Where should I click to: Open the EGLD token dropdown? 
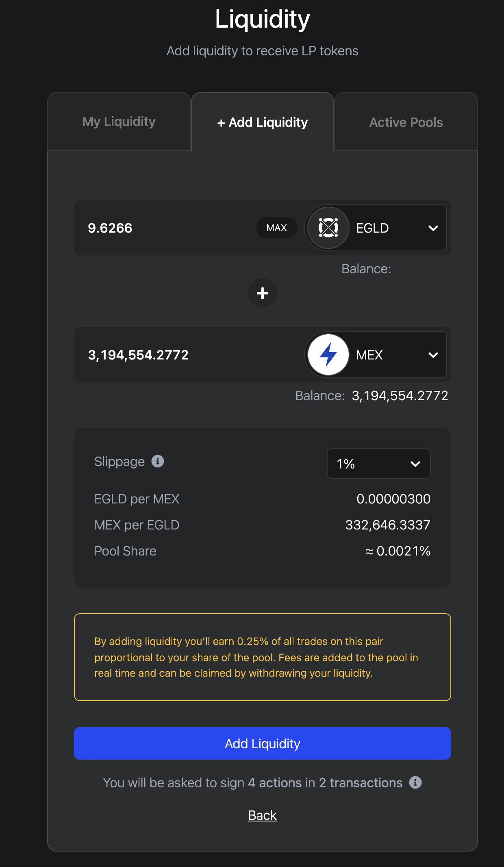coord(376,228)
